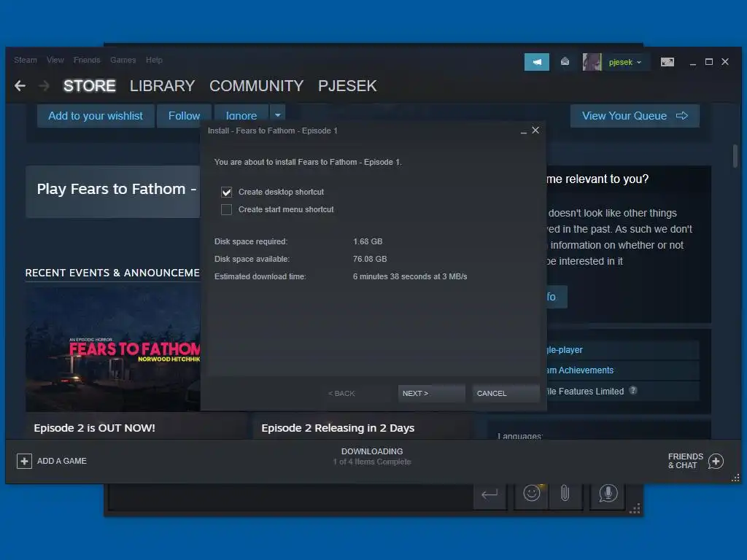The width and height of the screenshot is (747, 560).
Task: Click 'Play Fears to Fathom -' heading
Action: click(x=117, y=189)
